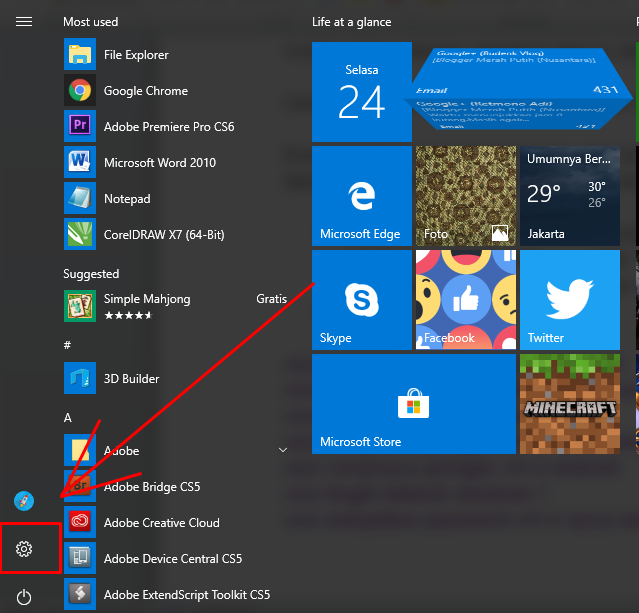The height and width of the screenshot is (613, 639).
Task: Launch Adobe Creative Cloud
Action: [x=176, y=522]
